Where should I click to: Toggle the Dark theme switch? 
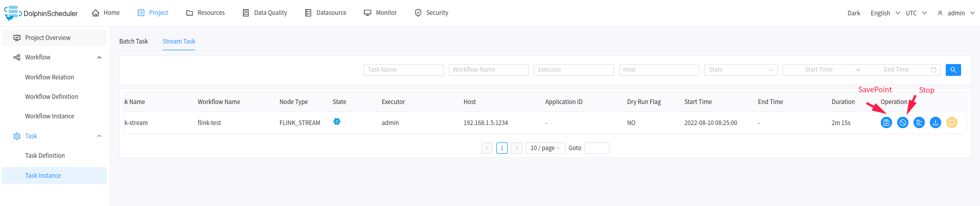pyautogui.click(x=853, y=13)
